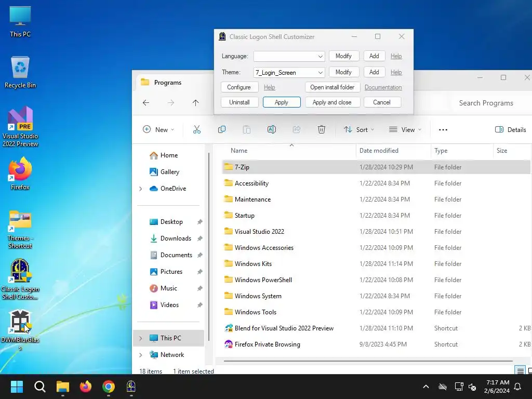532x399 pixels.
Task: Select the Windows Kits folder
Action: (x=376, y=264)
